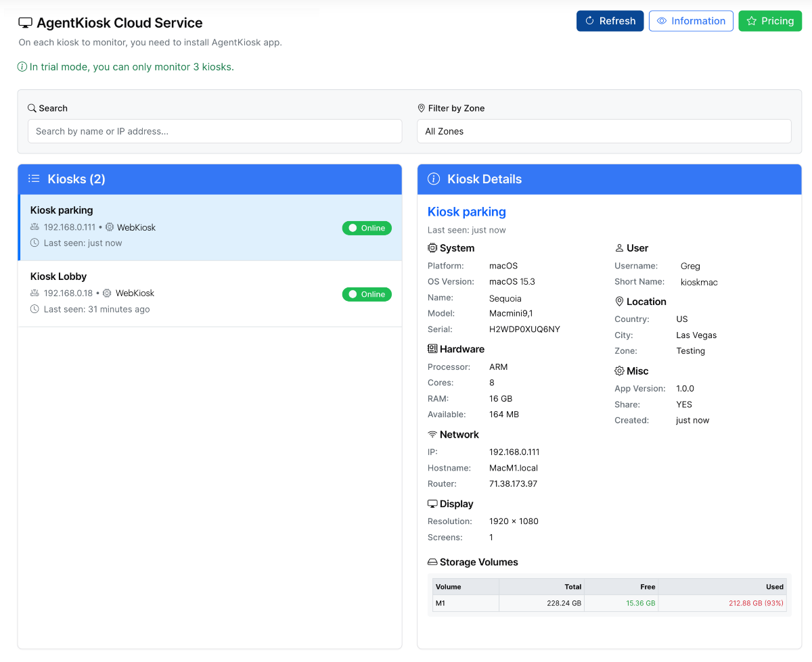Click the hostname MacM1.local
This screenshot has width=812, height=662.
point(514,468)
